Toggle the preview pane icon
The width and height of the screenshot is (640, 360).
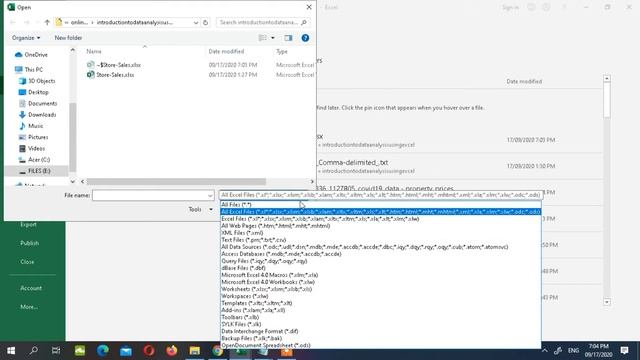[x=288, y=38]
